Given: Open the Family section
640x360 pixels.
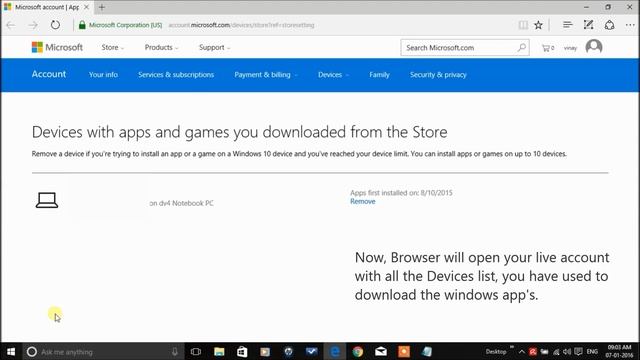Looking at the screenshot, I should pyautogui.click(x=379, y=75).
